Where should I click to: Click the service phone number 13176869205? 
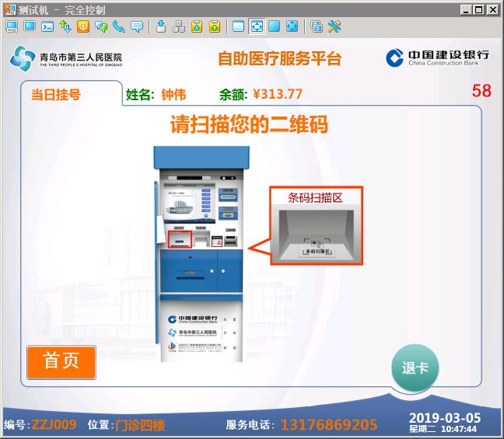tap(328, 425)
